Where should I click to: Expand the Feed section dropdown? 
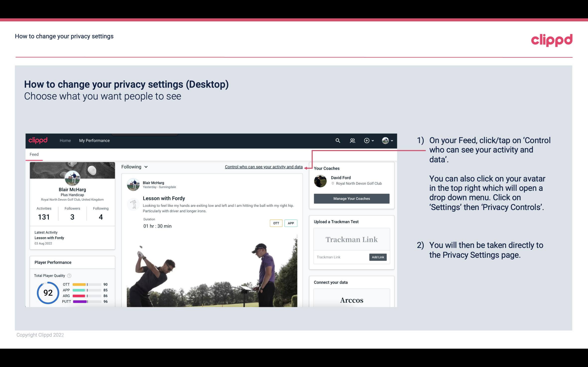134,167
